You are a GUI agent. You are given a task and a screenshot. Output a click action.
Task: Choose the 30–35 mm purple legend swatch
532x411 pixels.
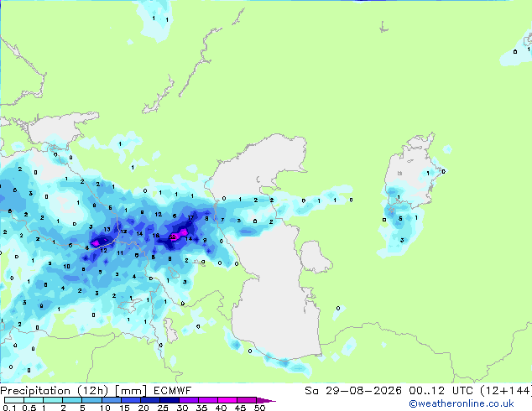tap(189, 400)
